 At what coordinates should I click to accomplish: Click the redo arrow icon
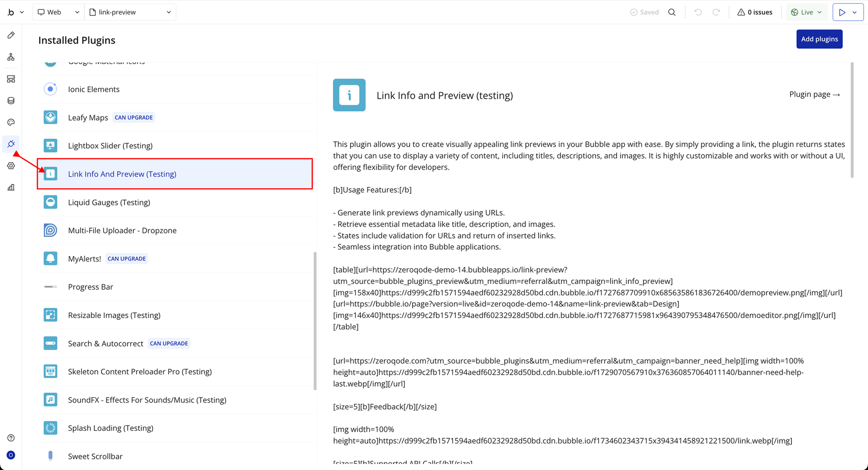716,12
